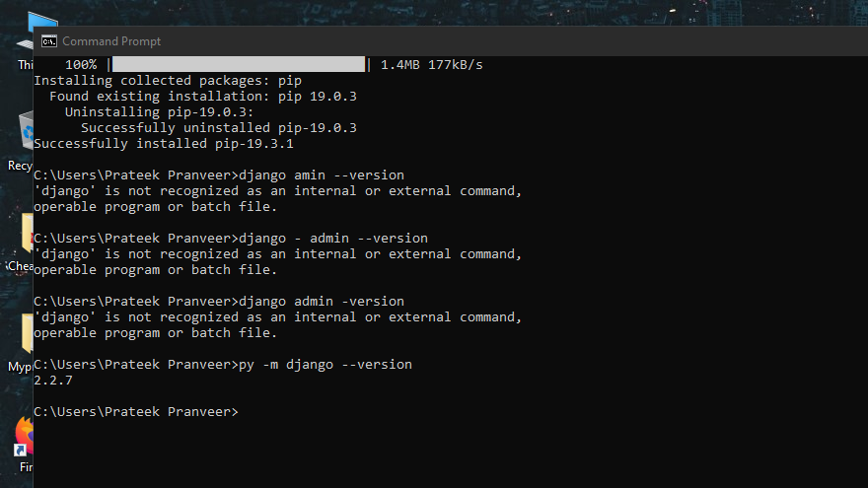Viewport: 868px width, 488px height.
Task: Click the "django amin --version" command text
Action: (x=322, y=174)
